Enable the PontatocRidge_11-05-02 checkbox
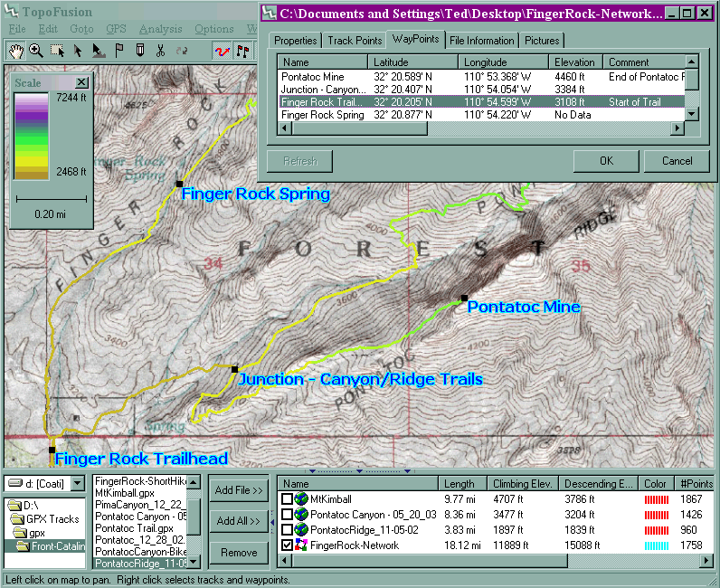The width and height of the screenshot is (720, 588). tap(288, 530)
